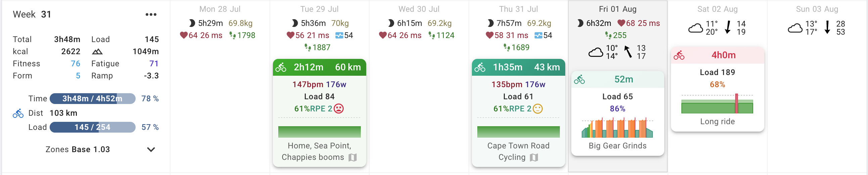Click the cycling icon on Tuesday's 60 km ride
Image resolution: width=868 pixels, height=175 pixels.
[x=281, y=68]
